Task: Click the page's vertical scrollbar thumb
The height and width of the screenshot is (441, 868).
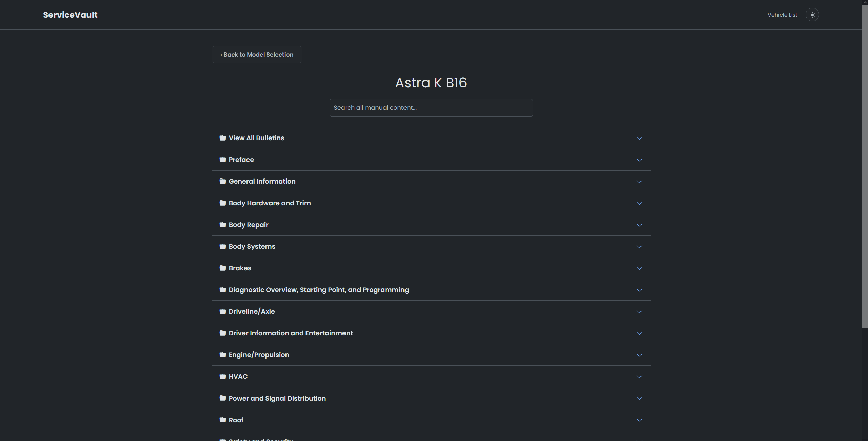Action: coord(865,166)
